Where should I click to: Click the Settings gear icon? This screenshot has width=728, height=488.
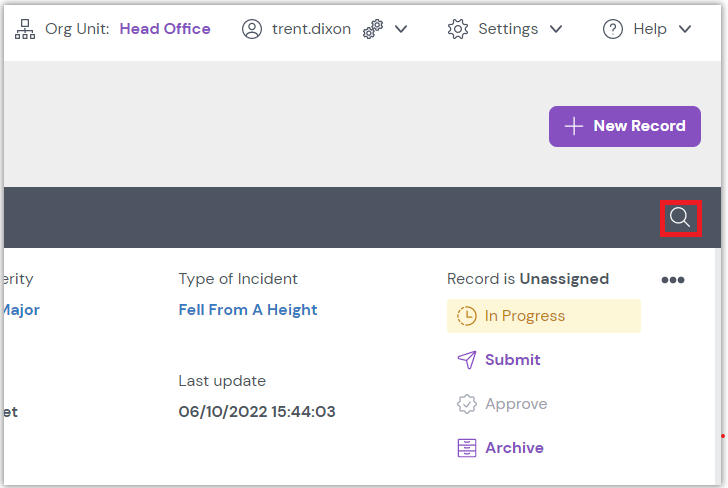[458, 29]
